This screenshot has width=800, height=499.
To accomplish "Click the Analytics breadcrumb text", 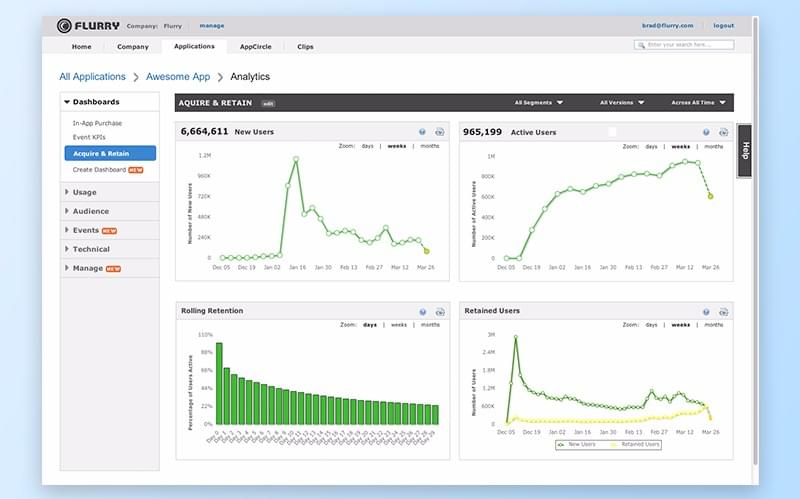I will pyautogui.click(x=250, y=77).
